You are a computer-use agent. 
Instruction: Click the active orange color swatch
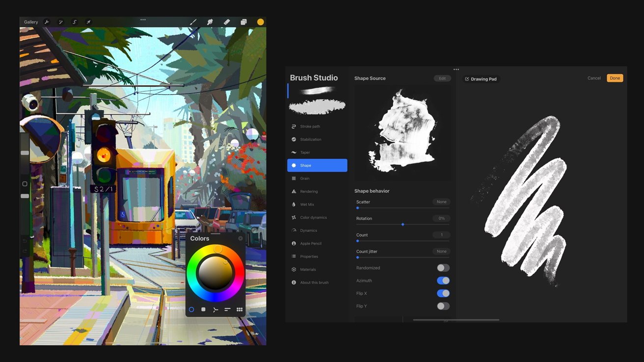point(260,22)
